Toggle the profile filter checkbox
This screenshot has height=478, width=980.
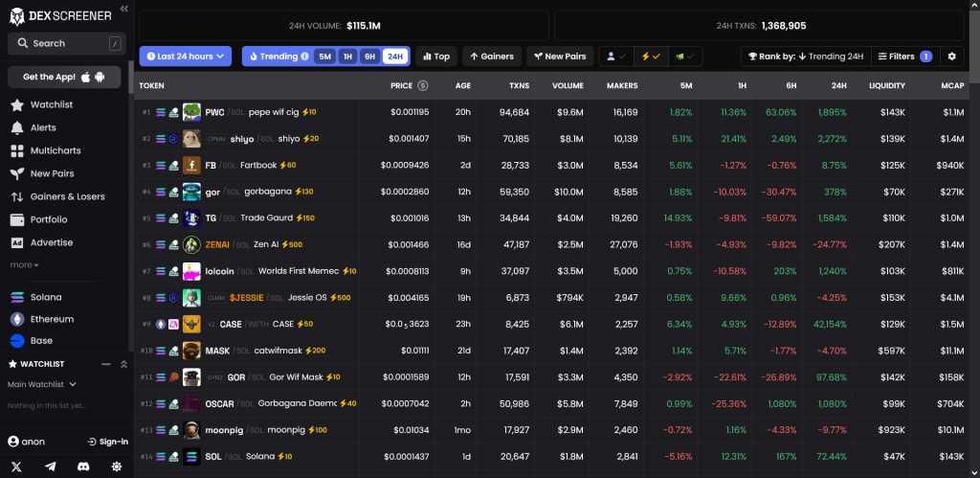pos(616,57)
